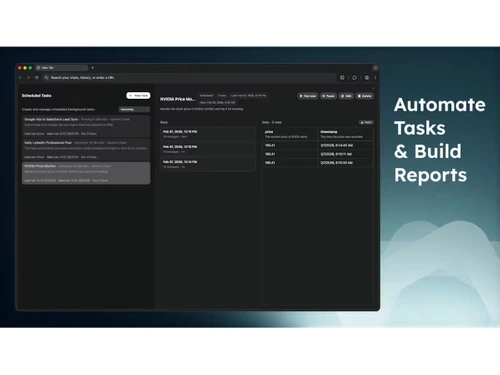
Task: Select the NVIDIA Price Monitor task card
Action: [x=86, y=173]
